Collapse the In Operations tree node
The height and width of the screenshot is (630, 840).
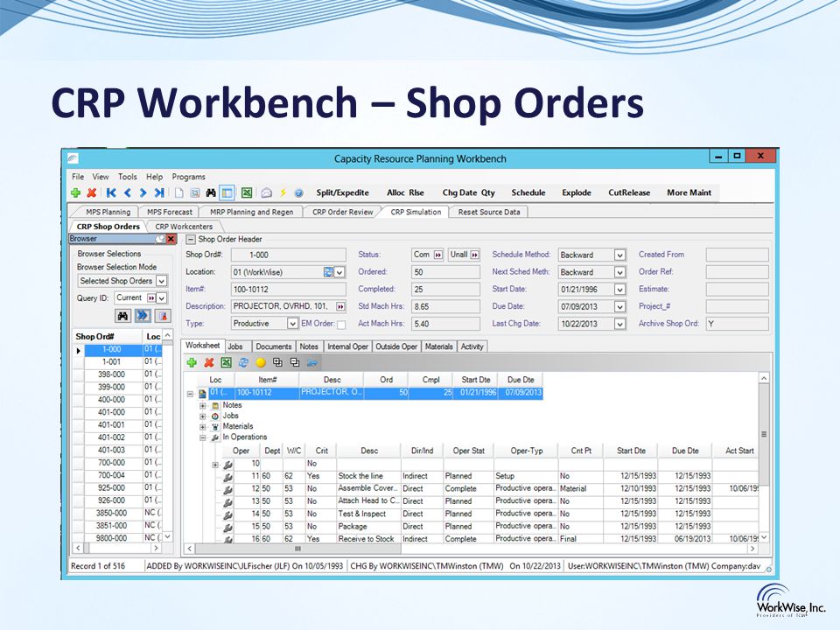point(203,437)
